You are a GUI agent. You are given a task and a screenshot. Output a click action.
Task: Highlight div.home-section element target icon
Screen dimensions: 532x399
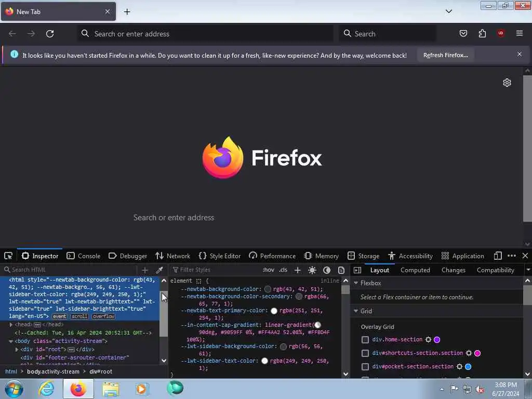point(429,340)
